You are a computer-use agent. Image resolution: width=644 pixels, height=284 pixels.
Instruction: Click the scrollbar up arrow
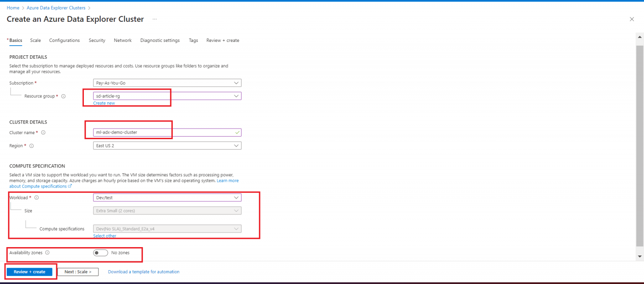[x=639, y=37]
